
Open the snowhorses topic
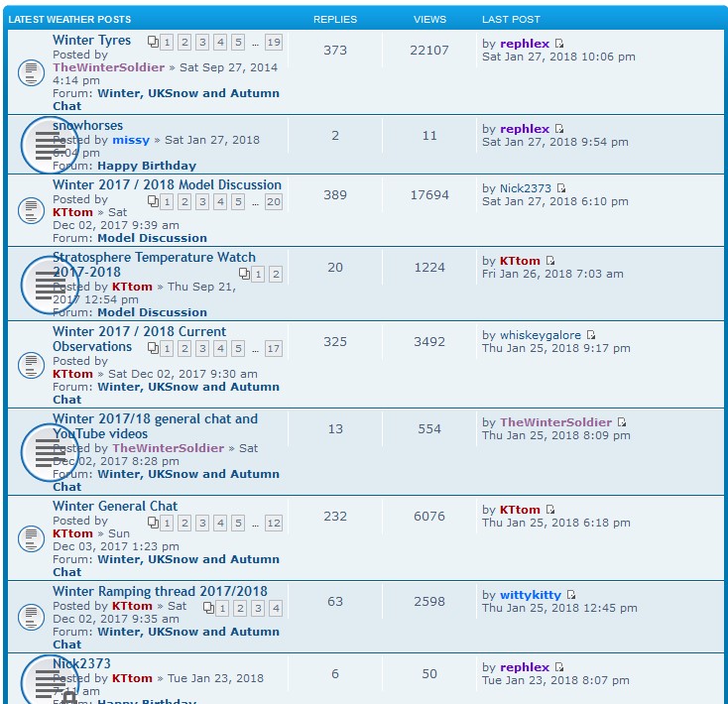pos(87,126)
